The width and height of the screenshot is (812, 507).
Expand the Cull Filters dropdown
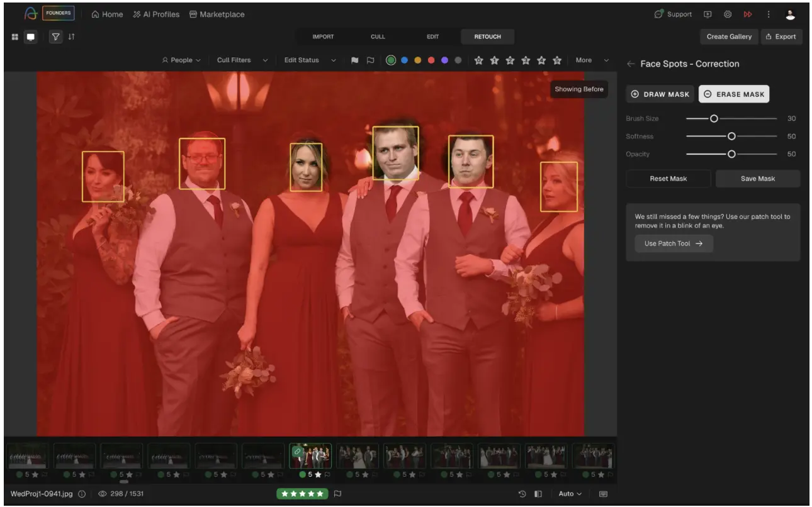click(x=242, y=60)
